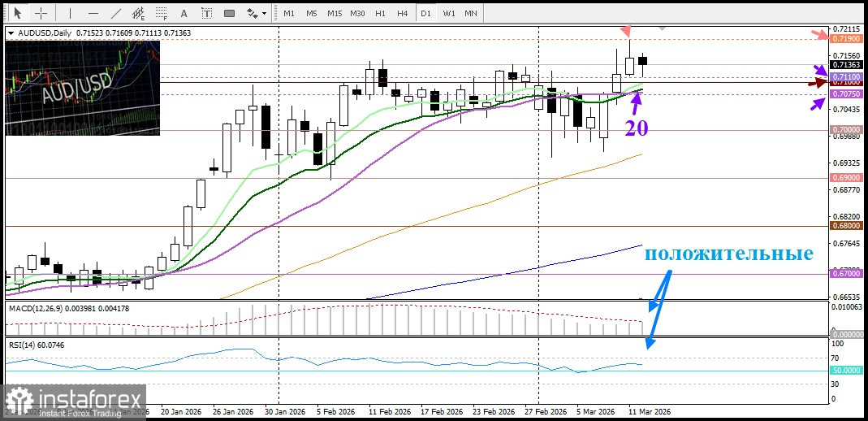Select the text label tool
Image resolution: width=868 pixels, height=421 pixels.
(x=207, y=13)
